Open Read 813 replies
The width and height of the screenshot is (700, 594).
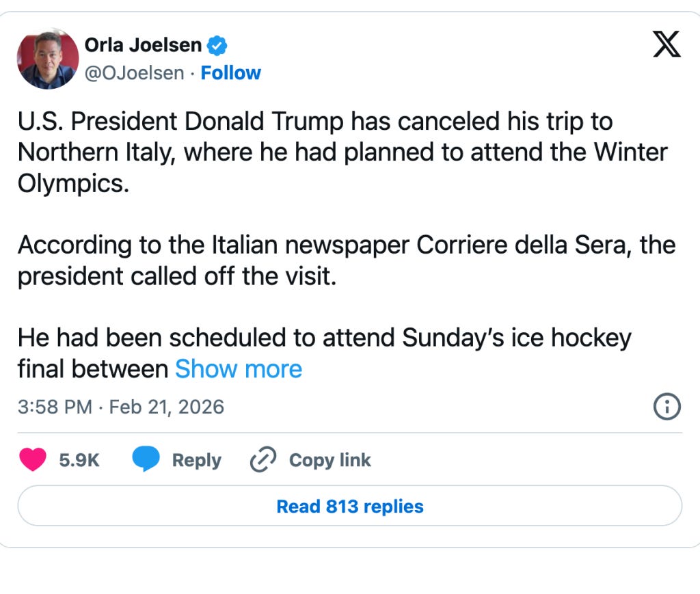(349, 506)
